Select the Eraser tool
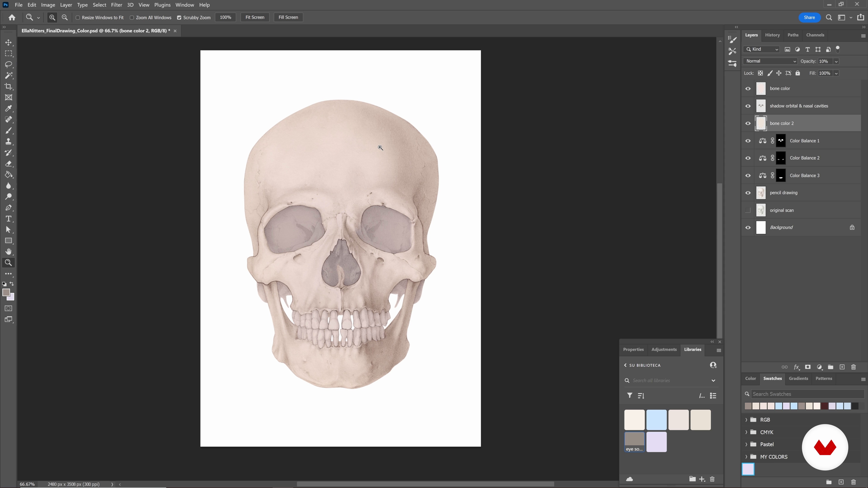The height and width of the screenshot is (488, 868). tap(8, 164)
